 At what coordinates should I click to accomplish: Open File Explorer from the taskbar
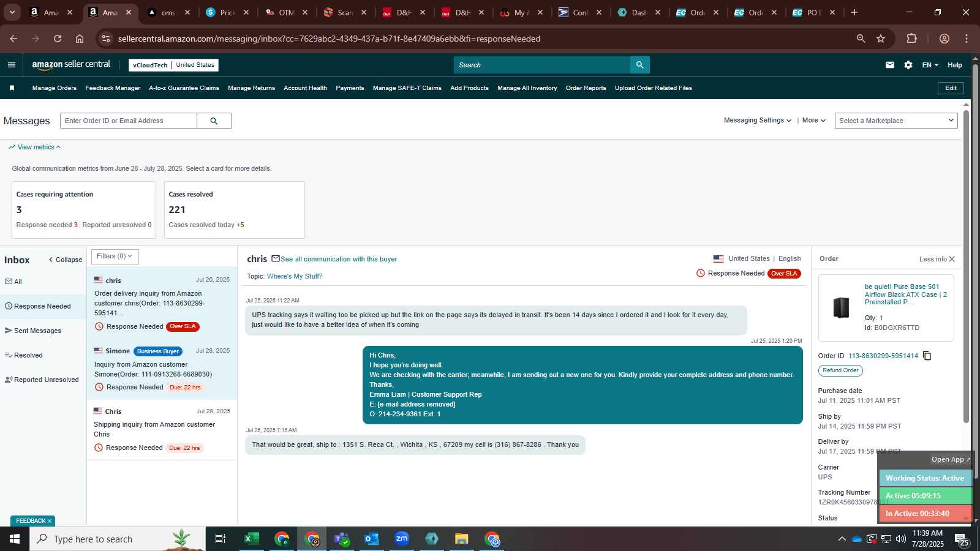[x=462, y=539]
